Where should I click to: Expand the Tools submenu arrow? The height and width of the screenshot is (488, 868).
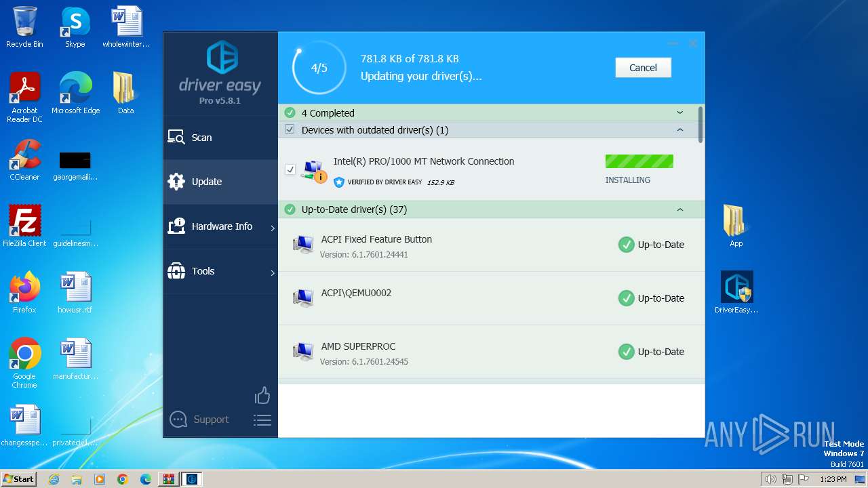[x=273, y=273]
